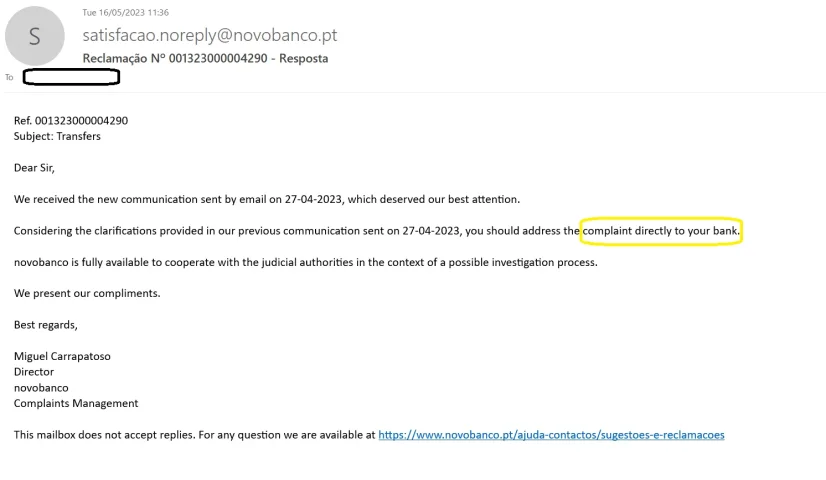Click the Complaints Management signature line
826x480 pixels.
click(x=76, y=404)
